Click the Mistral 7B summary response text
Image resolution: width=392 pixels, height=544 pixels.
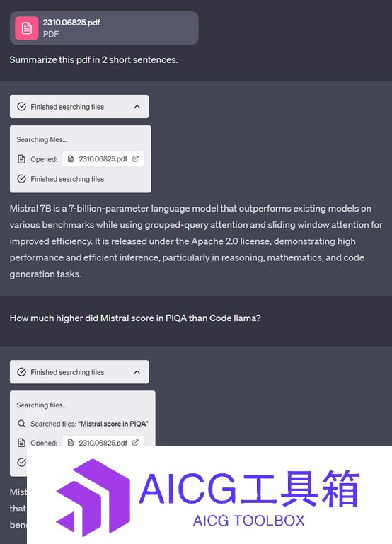(x=196, y=241)
